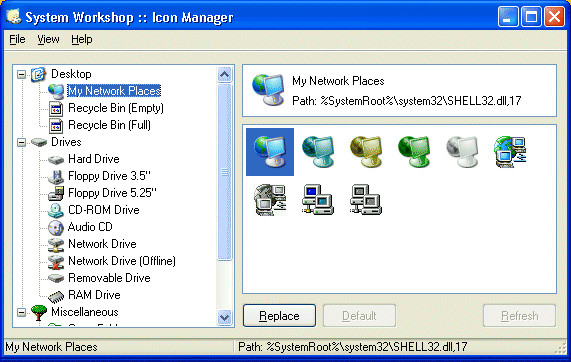
Task: Click the RAM Drive chip icon
Action: tap(56, 296)
